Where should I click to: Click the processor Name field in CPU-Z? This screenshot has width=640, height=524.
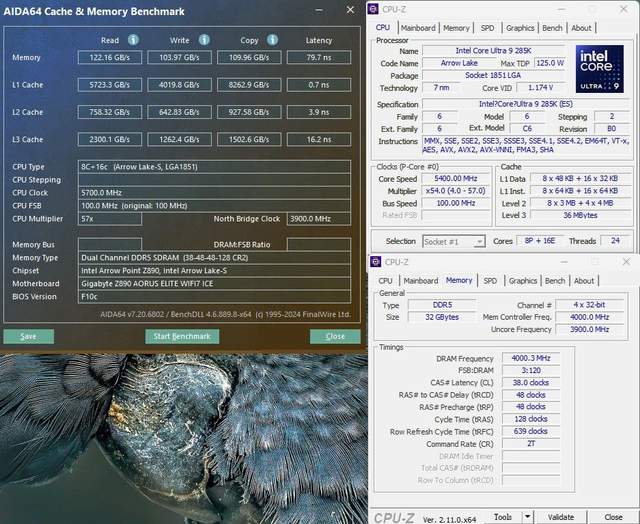[x=493, y=51]
